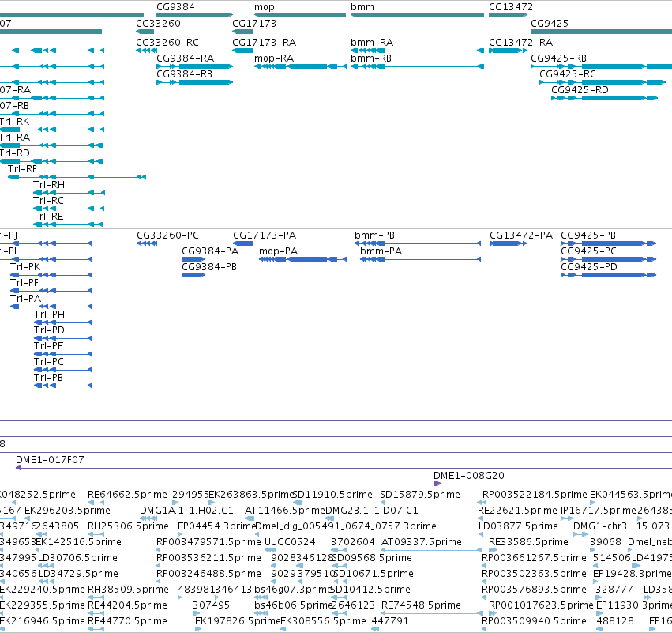The image size is (672, 633).
Task: Select EST label RE64662.5prime
Action: (127, 495)
